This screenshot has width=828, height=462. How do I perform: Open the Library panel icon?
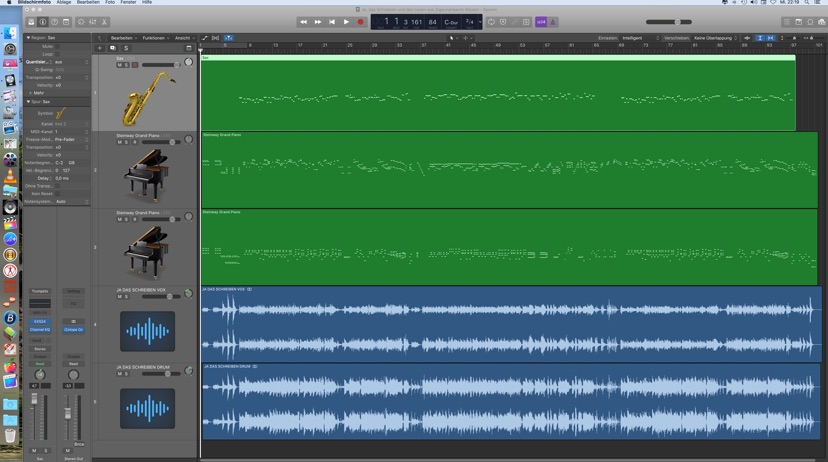click(31, 22)
